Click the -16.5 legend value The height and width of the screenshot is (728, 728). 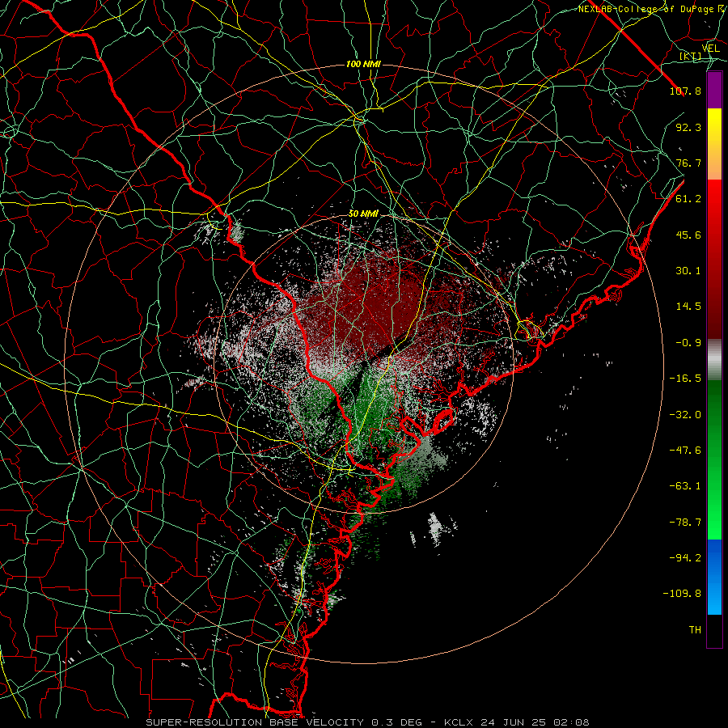[685, 379]
